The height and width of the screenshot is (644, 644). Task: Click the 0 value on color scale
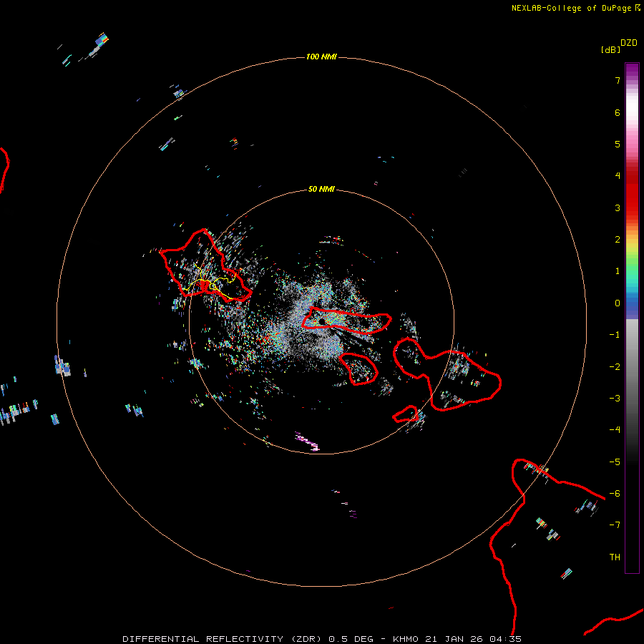tap(618, 303)
